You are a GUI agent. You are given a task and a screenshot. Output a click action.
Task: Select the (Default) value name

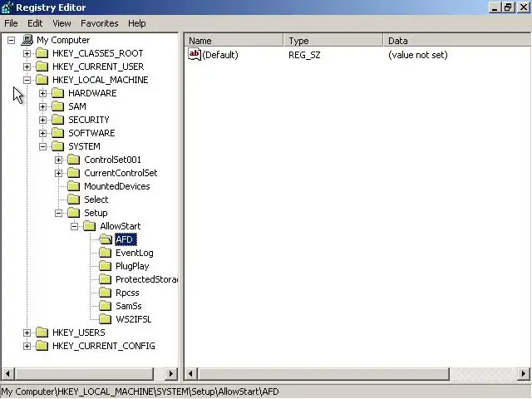pos(220,55)
